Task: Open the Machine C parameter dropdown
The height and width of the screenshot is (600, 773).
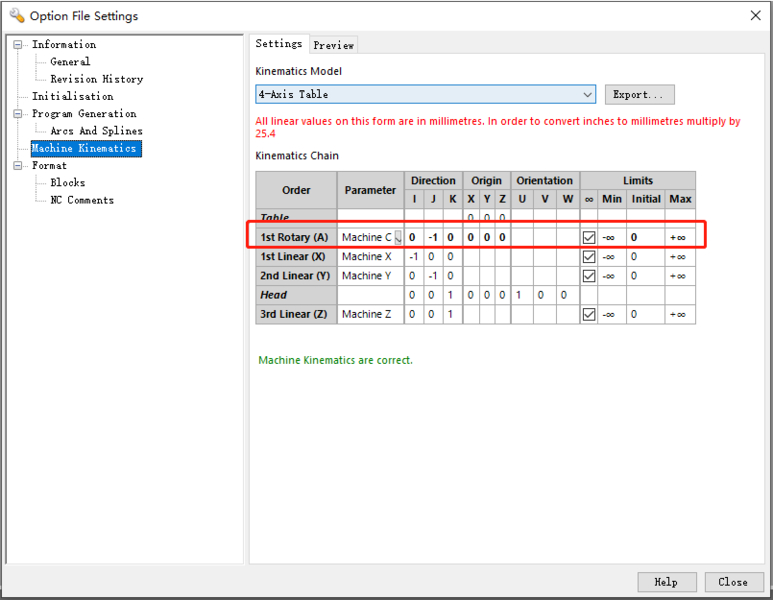Action: (398, 238)
